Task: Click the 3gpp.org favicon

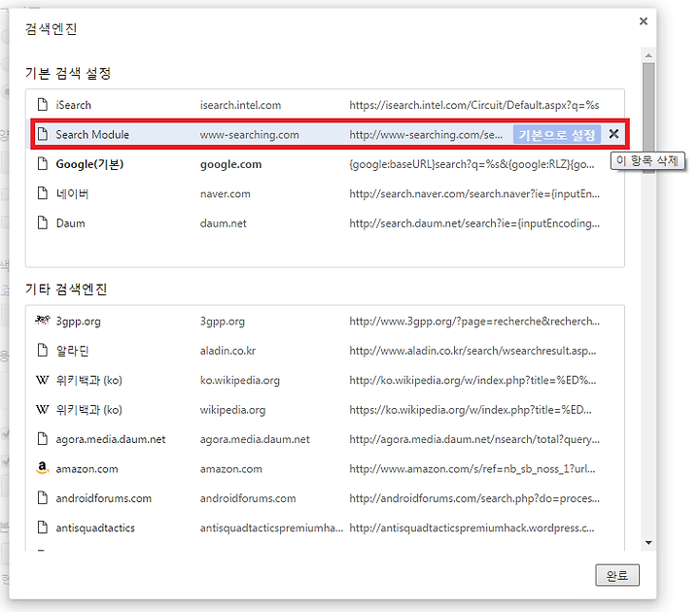Action: point(43,321)
